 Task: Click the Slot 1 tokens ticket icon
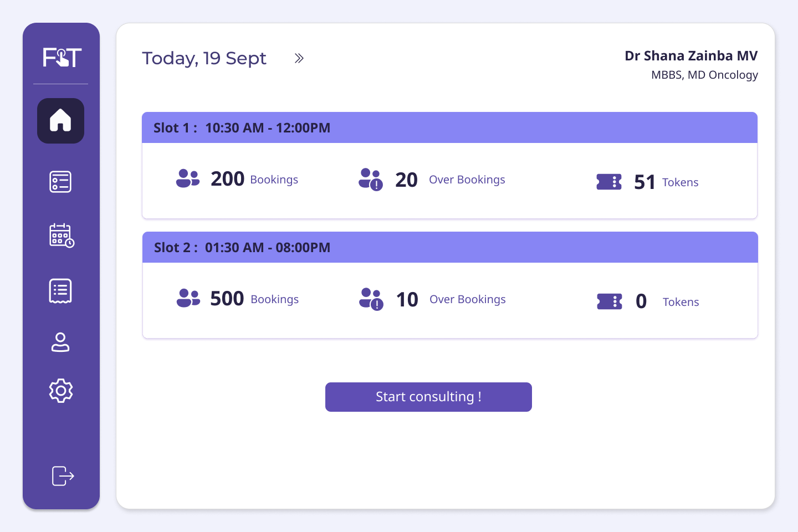pyautogui.click(x=609, y=182)
